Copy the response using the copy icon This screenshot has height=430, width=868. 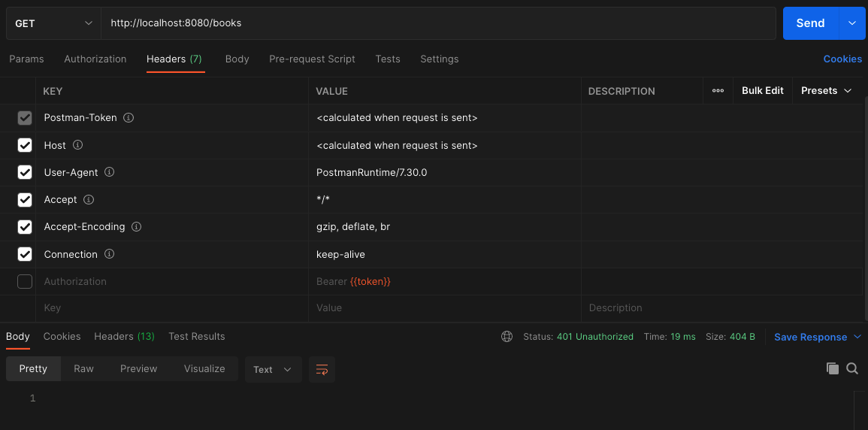point(832,368)
